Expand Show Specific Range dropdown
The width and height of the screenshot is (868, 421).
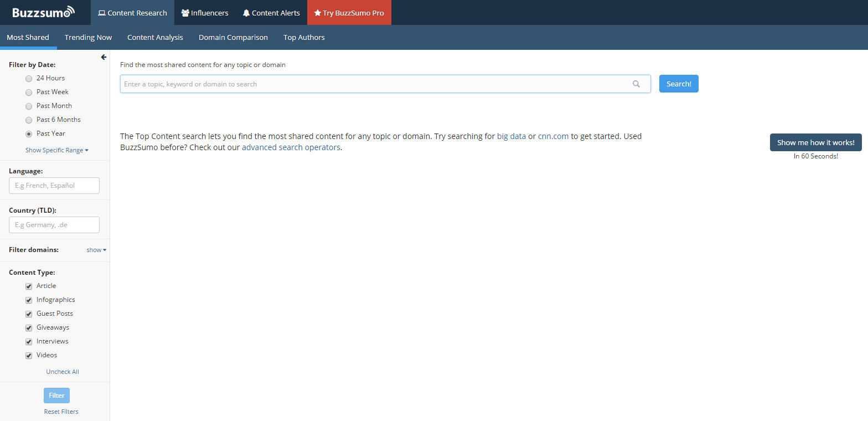[56, 150]
